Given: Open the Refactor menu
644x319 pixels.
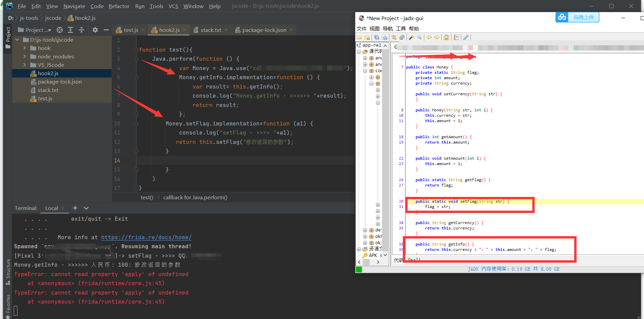Looking at the screenshot, I should point(119,6).
